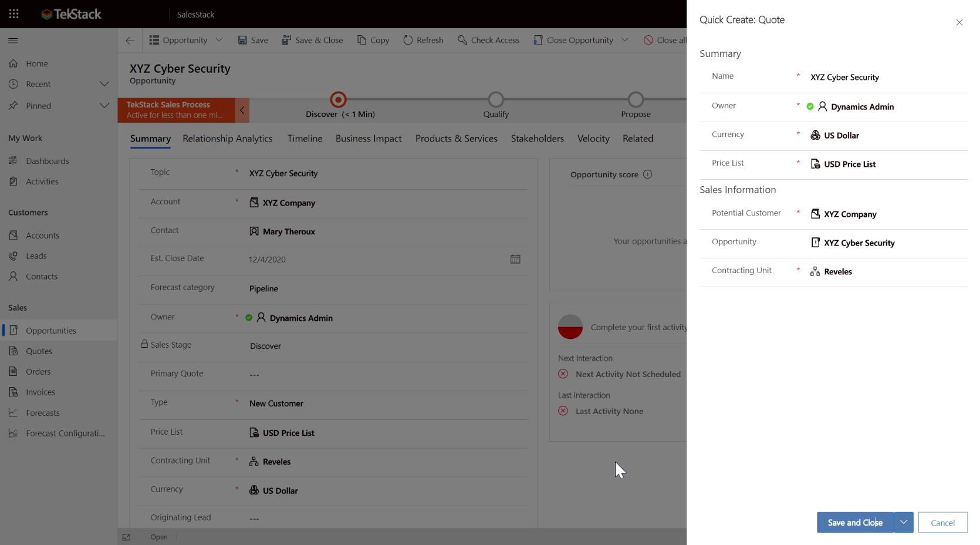The height and width of the screenshot is (545, 980).
Task: Click Check Access command
Action: 488,41
